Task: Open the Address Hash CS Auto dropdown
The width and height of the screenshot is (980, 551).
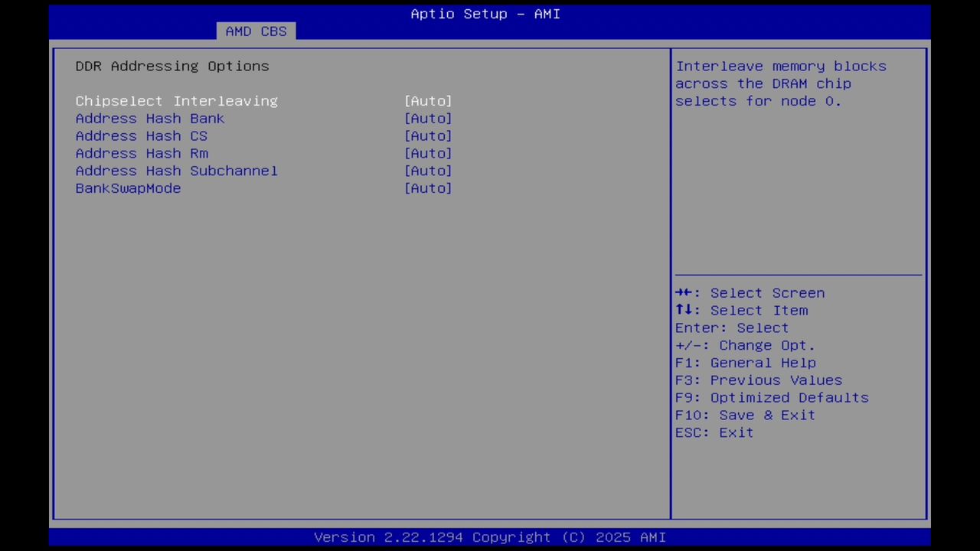Action: click(x=428, y=135)
